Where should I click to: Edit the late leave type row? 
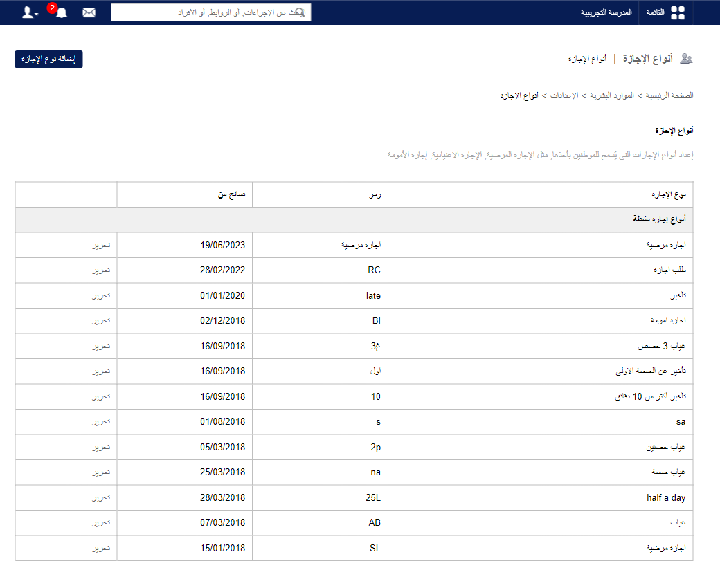(101, 296)
